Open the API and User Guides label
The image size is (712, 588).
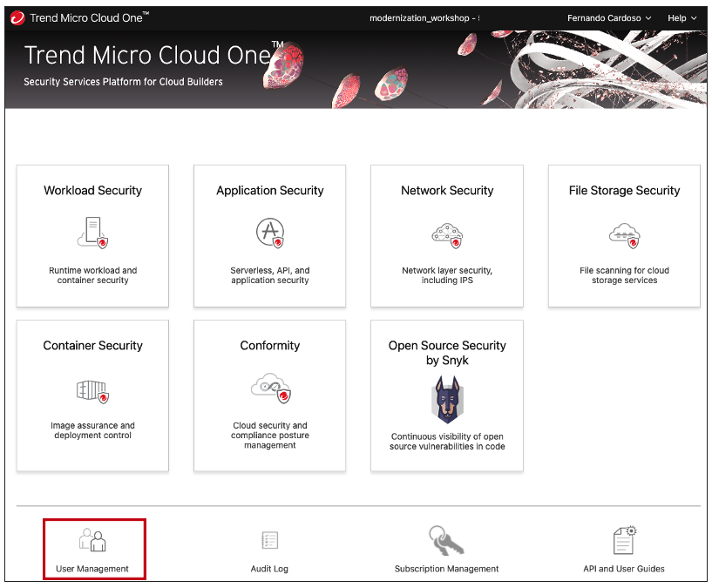(x=624, y=569)
